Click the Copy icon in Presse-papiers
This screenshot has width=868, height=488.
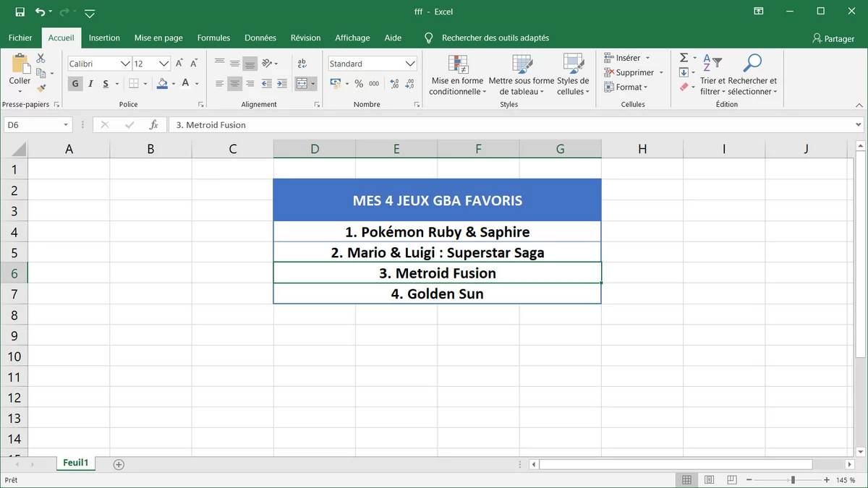point(41,73)
